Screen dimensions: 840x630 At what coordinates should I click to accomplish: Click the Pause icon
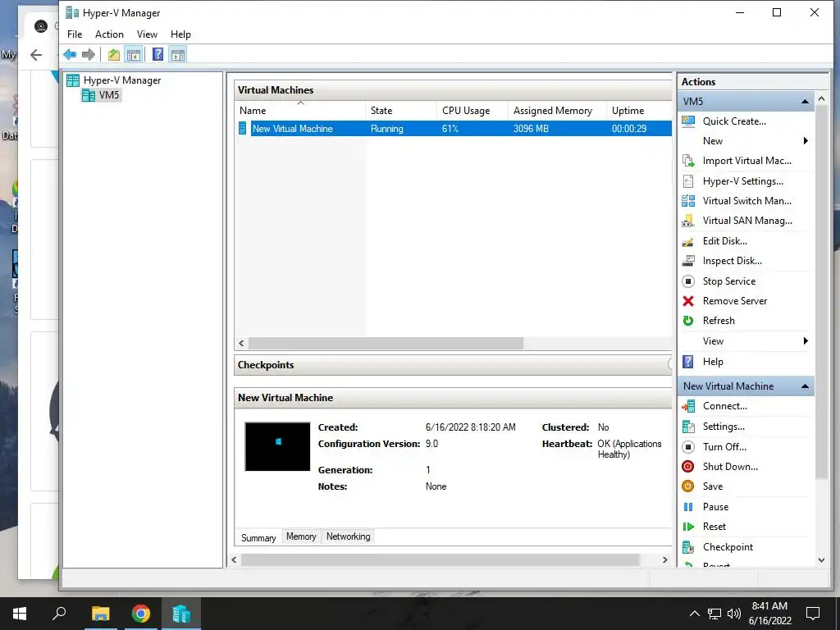[x=688, y=507]
